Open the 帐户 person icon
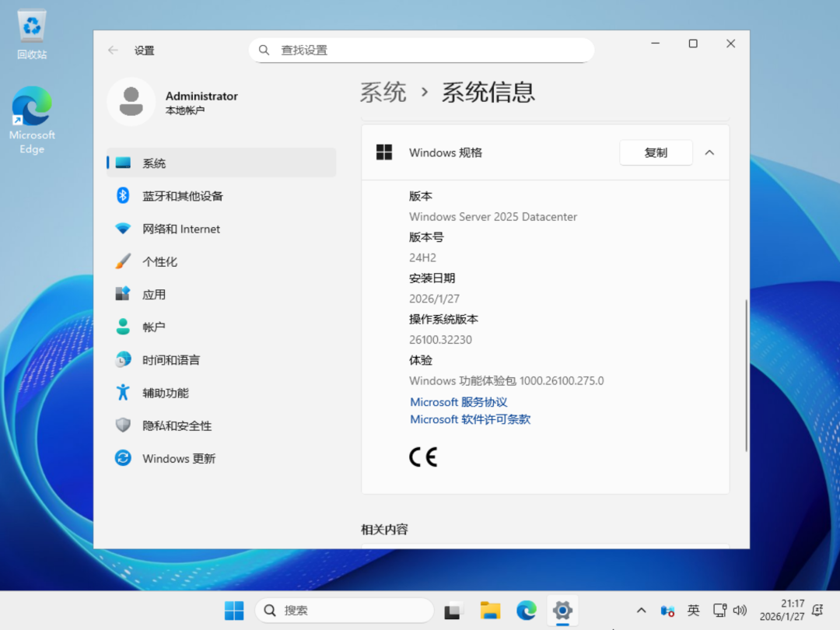840x630 pixels. 123,327
